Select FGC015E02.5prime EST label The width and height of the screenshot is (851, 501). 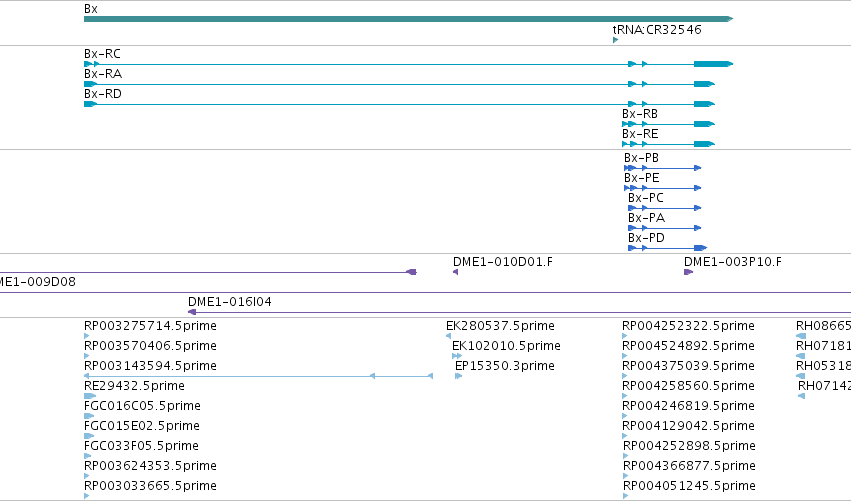142,426
